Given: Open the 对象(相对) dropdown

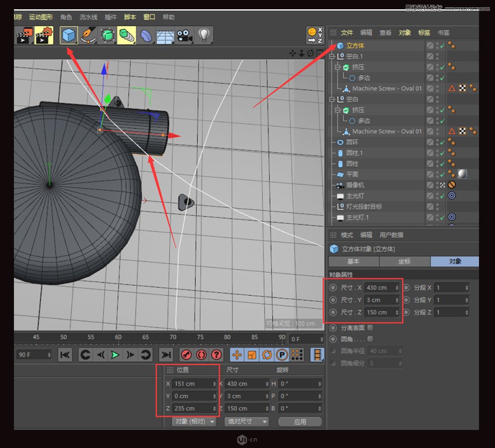Looking at the screenshot, I should [x=193, y=421].
